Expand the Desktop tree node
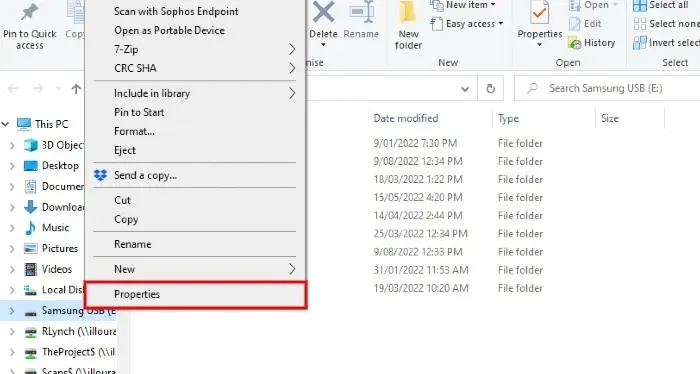Screen dimensions: 700x374 pyautogui.click(x=12, y=166)
